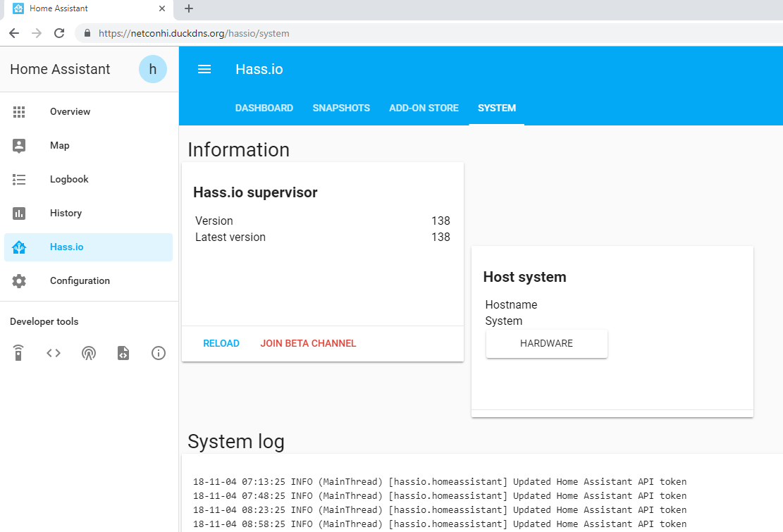Screen dimensions: 783x532
Task: Open the hamburger menu in header
Action: 204,69
